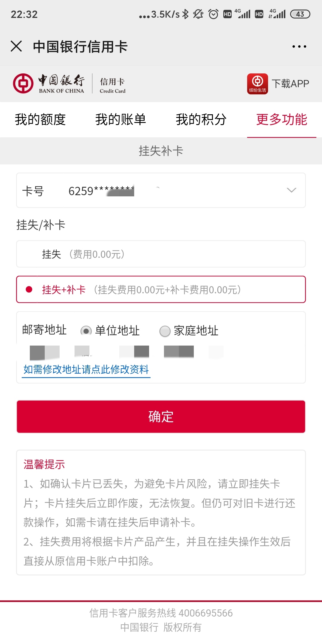The width and height of the screenshot is (322, 644).
Task: Select the 更多功能 tab
Action: coord(282,119)
